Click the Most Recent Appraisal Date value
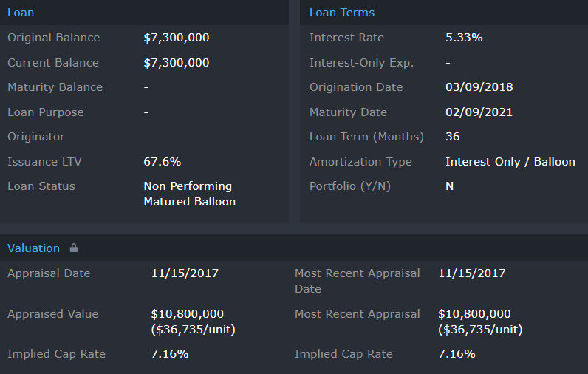The image size is (588, 374). [x=471, y=273]
